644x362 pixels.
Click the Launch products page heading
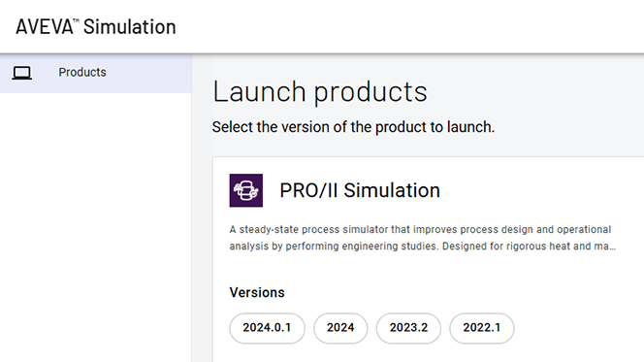[320, 91]
